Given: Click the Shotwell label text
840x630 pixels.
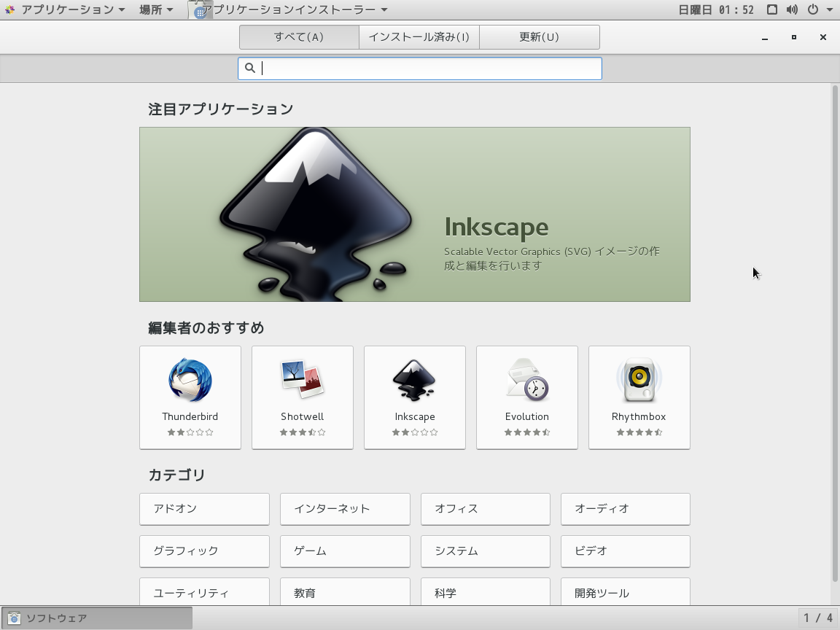Looking at the screenshot, I should tap(302, 416).
